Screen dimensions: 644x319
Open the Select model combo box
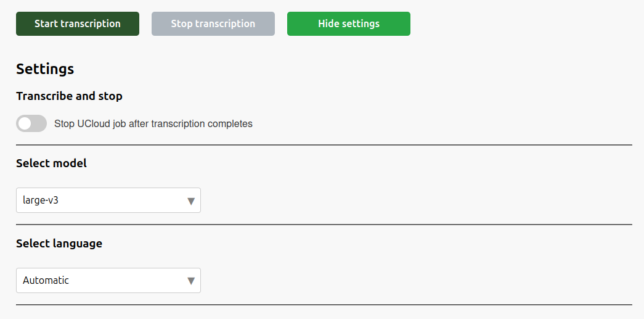click(x=108, y=201)
